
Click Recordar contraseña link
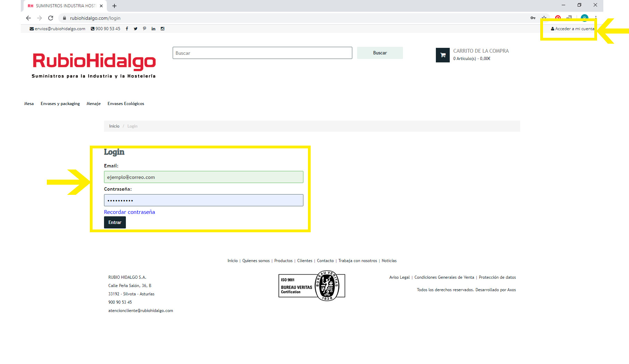[x=129, y=212]
